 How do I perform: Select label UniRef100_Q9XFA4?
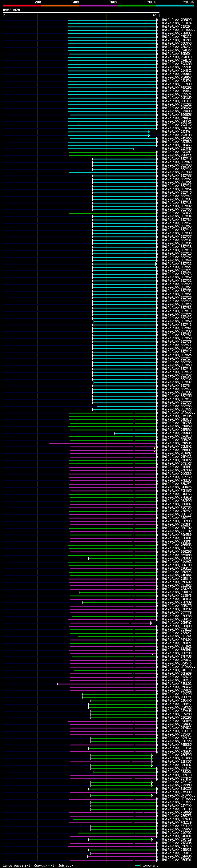pos(177,132)
